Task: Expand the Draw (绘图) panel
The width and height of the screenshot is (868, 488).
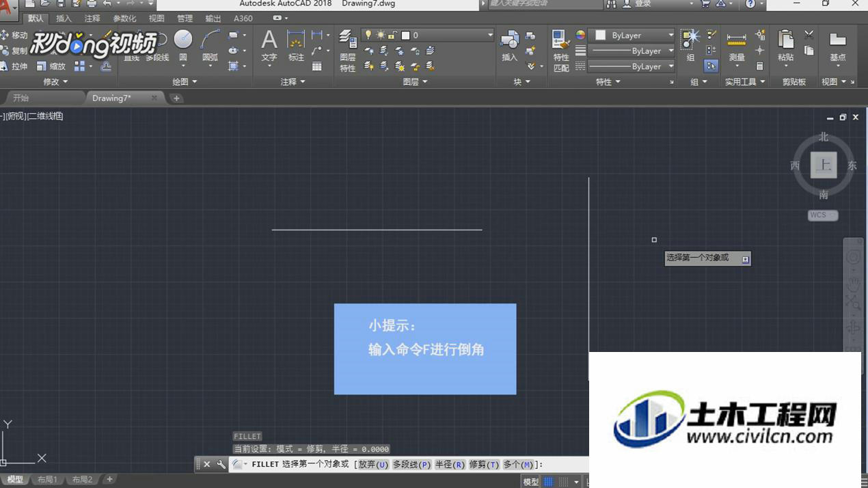Action: pyautogui.click(x=184, y=82)
